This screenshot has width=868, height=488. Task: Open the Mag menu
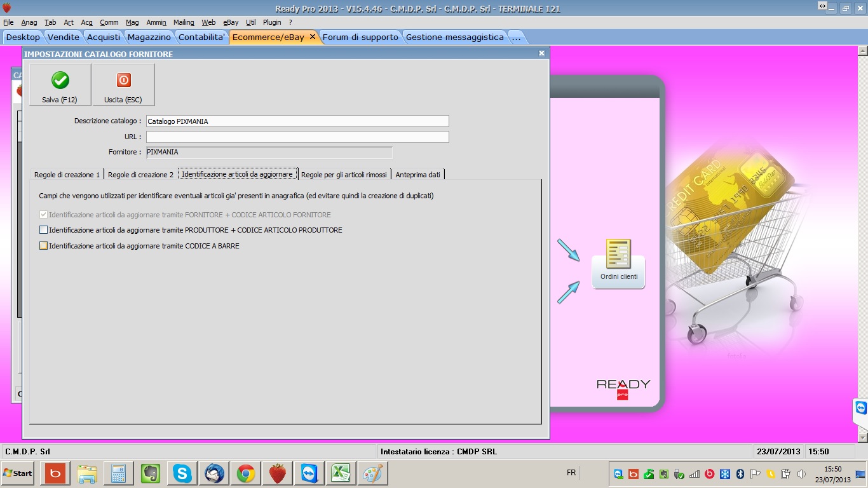(x=132, y=22)
